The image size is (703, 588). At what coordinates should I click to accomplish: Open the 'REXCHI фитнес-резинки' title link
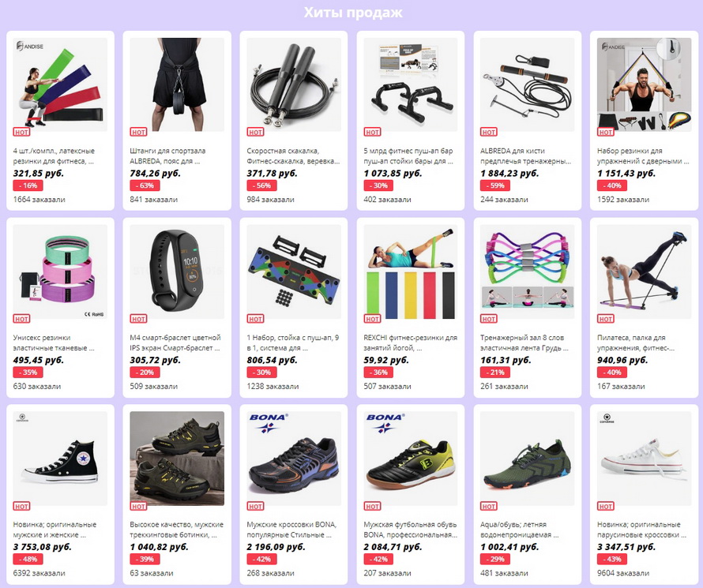click(410, 343)
